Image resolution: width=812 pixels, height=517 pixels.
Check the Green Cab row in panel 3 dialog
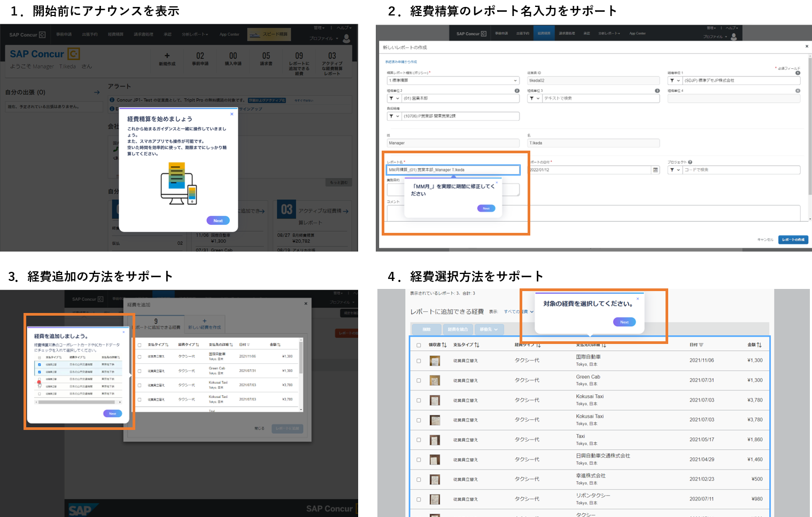[x=140, y=371]
